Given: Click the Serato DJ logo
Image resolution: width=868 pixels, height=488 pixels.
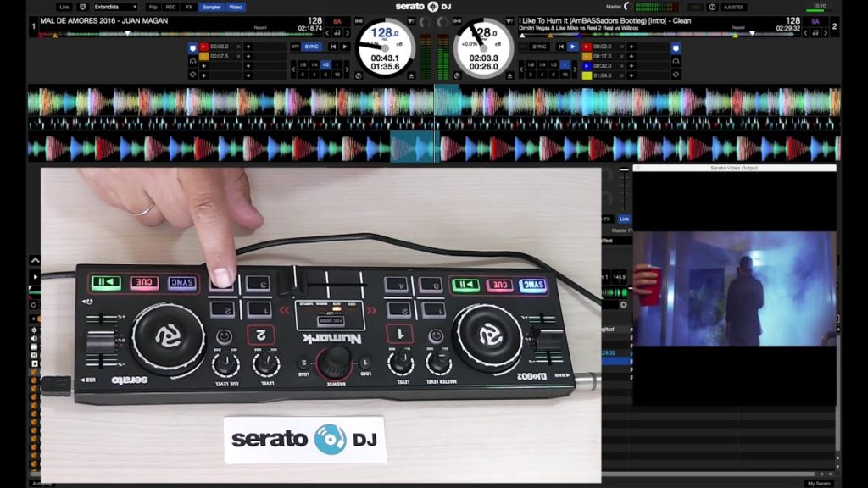Looking at the screenshot, I should pos(423,7).
